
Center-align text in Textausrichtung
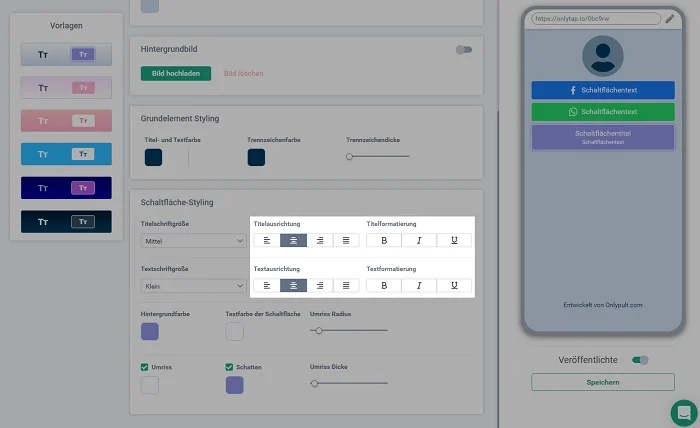point(293,285)
